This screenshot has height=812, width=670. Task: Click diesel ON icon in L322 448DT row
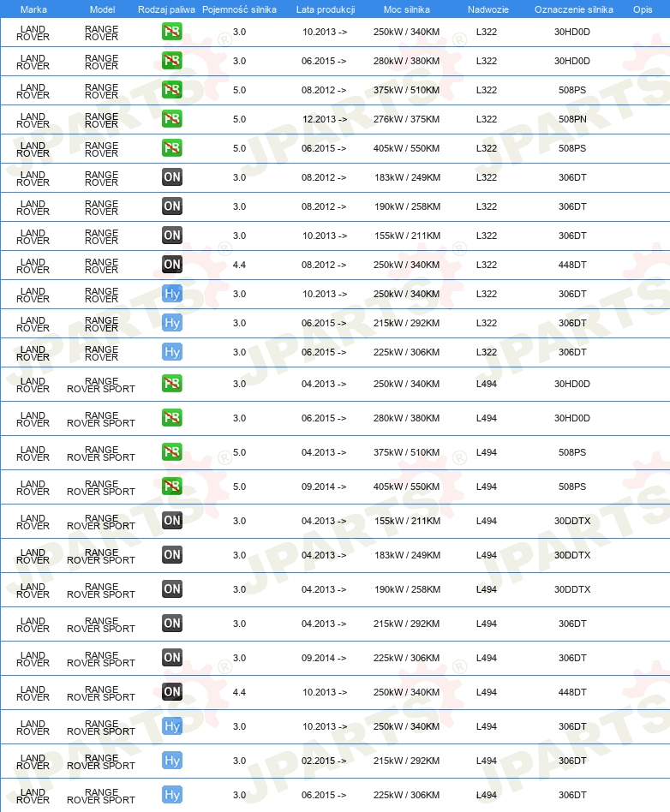pos(171,264)
